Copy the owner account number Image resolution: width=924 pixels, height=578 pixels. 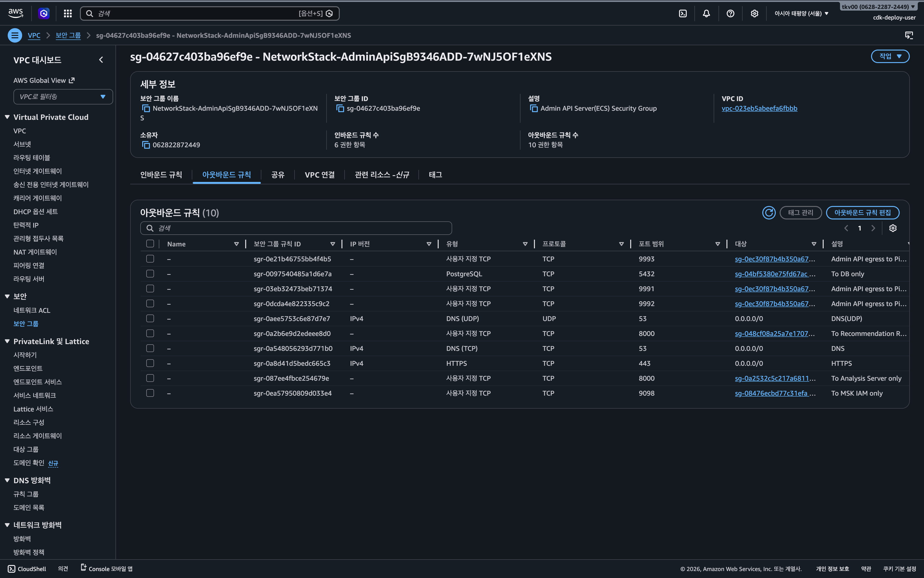[146, 145]
